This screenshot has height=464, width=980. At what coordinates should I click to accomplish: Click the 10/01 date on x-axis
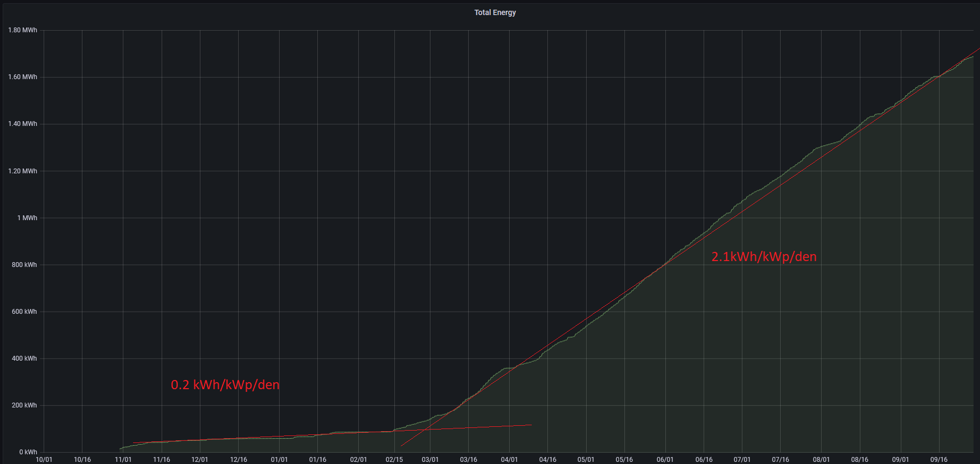click(44, 460)
